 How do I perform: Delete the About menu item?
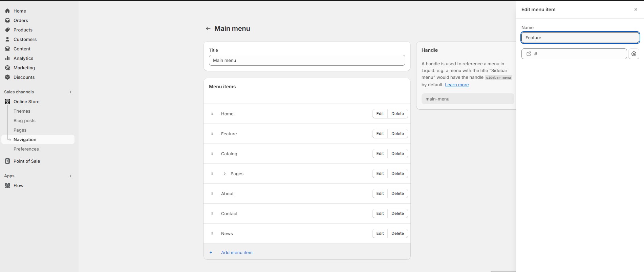coord(398,194)
